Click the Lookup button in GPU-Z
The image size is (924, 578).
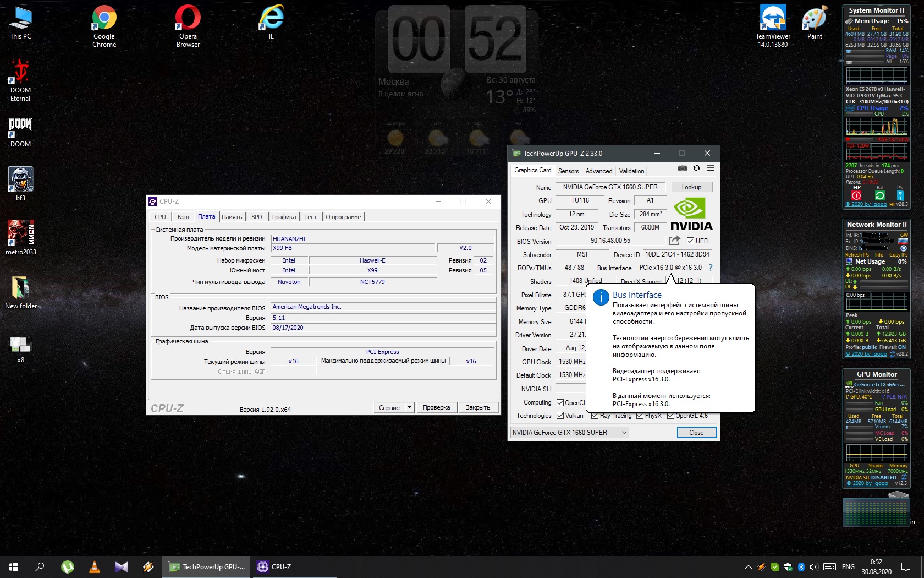click(x=691, y=187)
